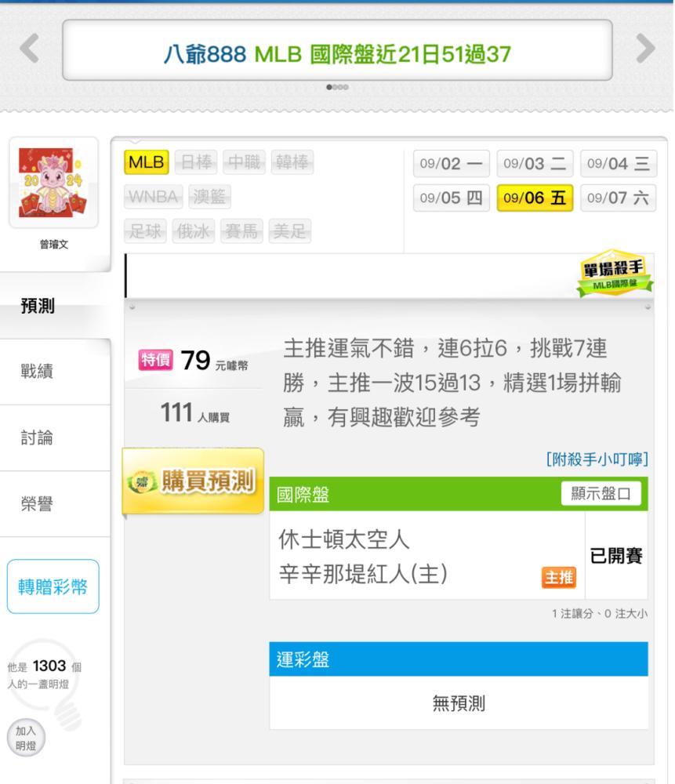Select the 日棒 league filter

tap(196, 162)
